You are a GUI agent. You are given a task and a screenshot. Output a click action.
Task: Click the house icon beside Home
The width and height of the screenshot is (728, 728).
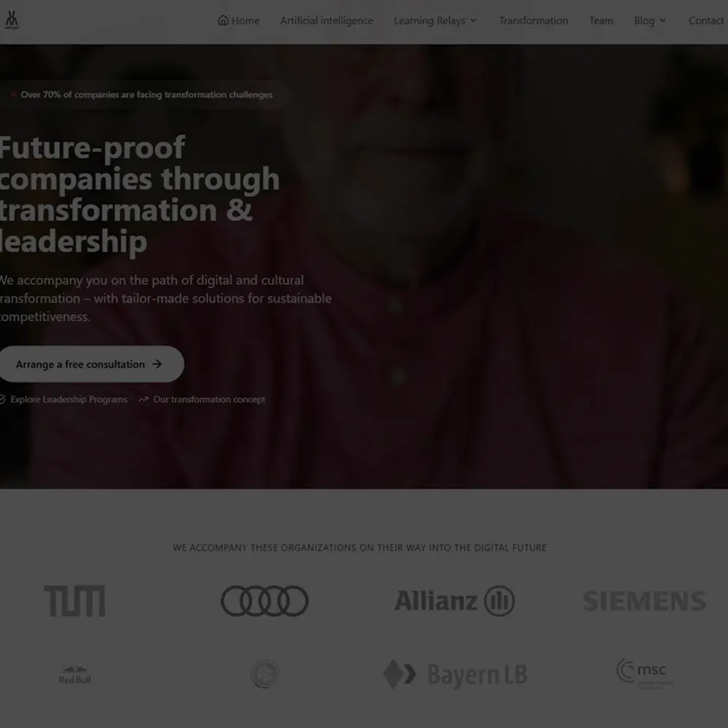point(223,20)
